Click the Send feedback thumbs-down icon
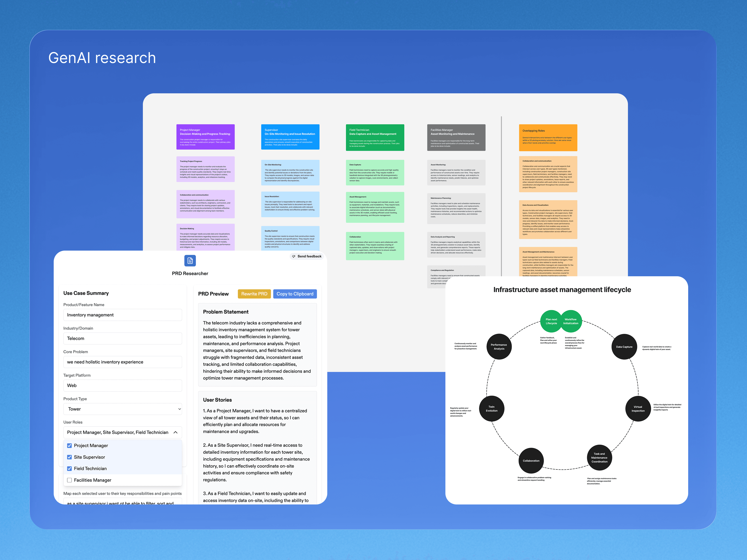Screen dimensions: 747x560 (293, 256)
